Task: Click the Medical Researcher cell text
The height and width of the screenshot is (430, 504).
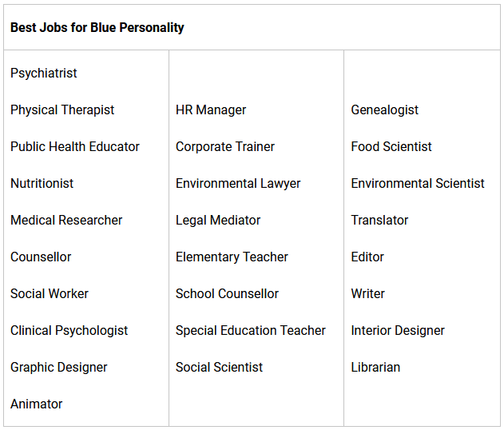Action: pos(66,220)
